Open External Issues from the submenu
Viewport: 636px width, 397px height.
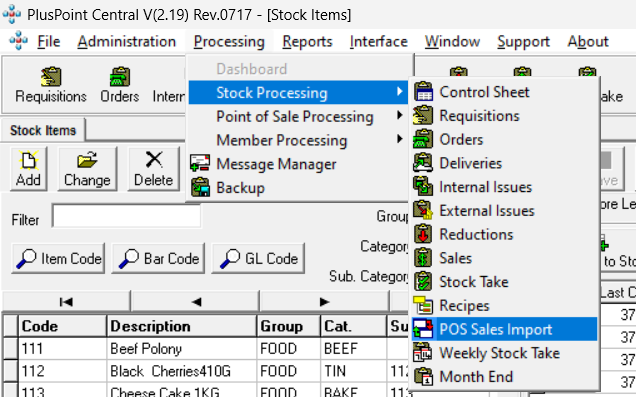point(504,211)
